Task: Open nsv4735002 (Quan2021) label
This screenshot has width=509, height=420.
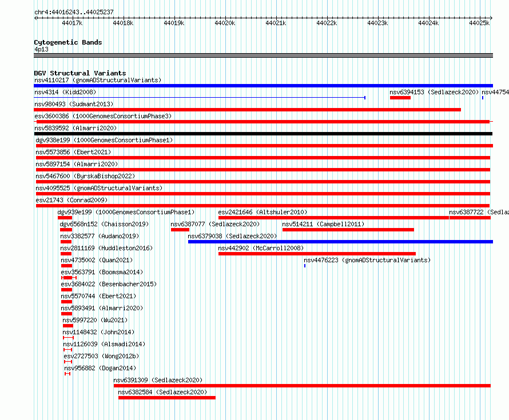Action: coord(97,260)
